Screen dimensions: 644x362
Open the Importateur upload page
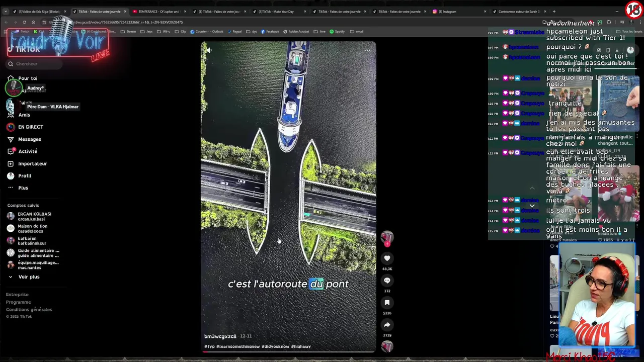click(x=27, y=163)
